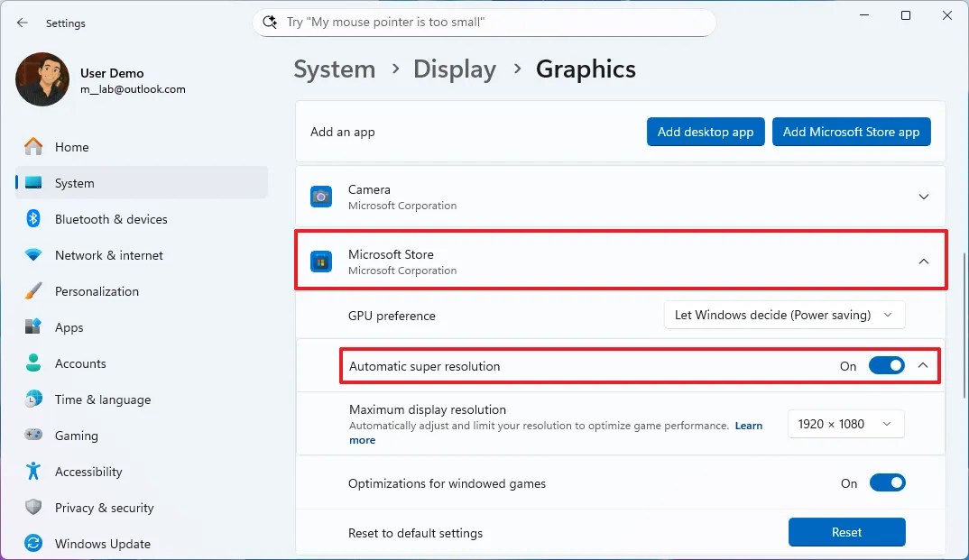Open Personalization settings

pos(142,291)
